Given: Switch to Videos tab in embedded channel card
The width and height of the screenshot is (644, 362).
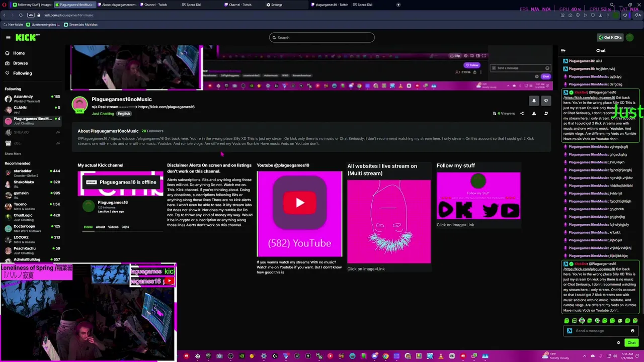Looking at the screenshot, I should [113, 227].
